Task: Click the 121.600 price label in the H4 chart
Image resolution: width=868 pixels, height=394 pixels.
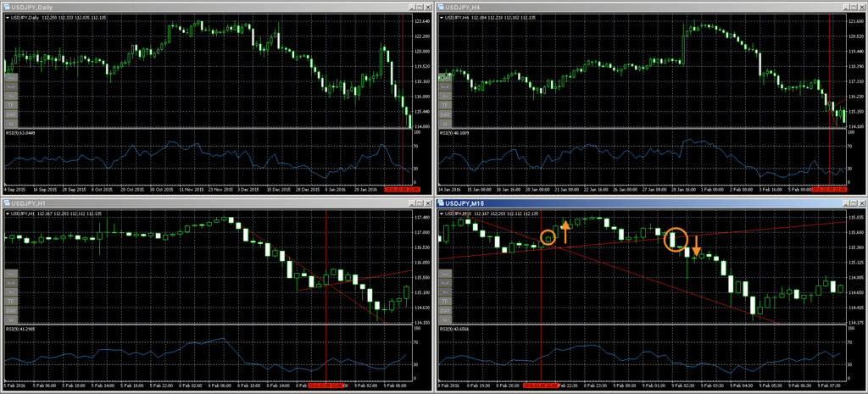Action: [856, 21]
